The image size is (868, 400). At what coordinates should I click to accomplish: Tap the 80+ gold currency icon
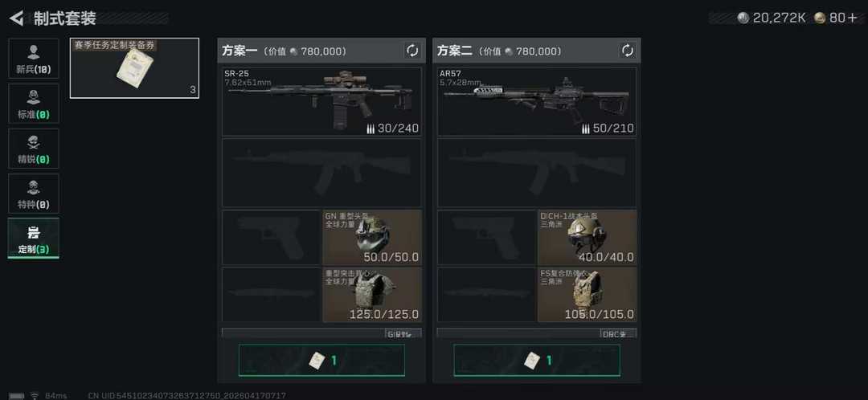pos(821,18)
